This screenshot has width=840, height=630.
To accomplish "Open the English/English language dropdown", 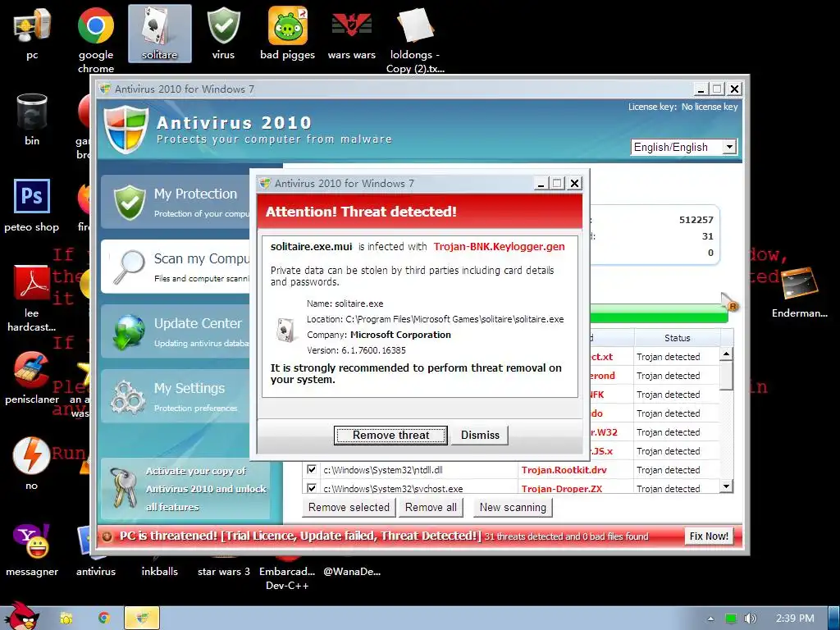I will point(683,147).
